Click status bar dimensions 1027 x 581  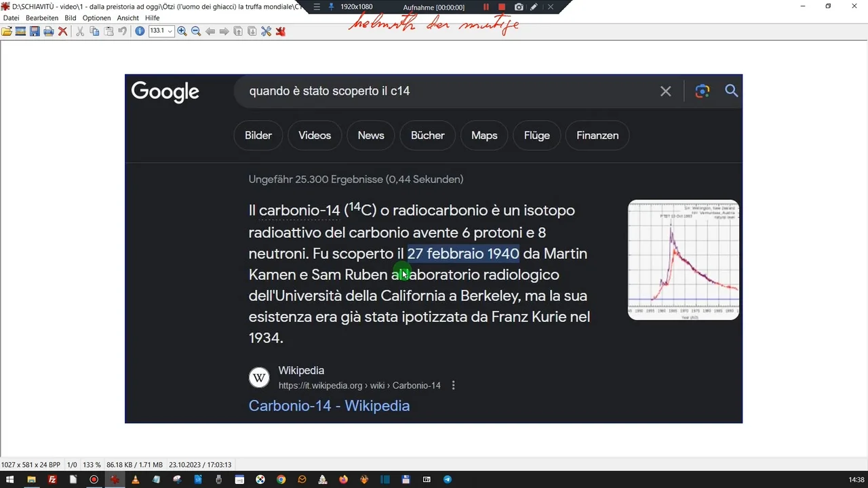(31, 465)
